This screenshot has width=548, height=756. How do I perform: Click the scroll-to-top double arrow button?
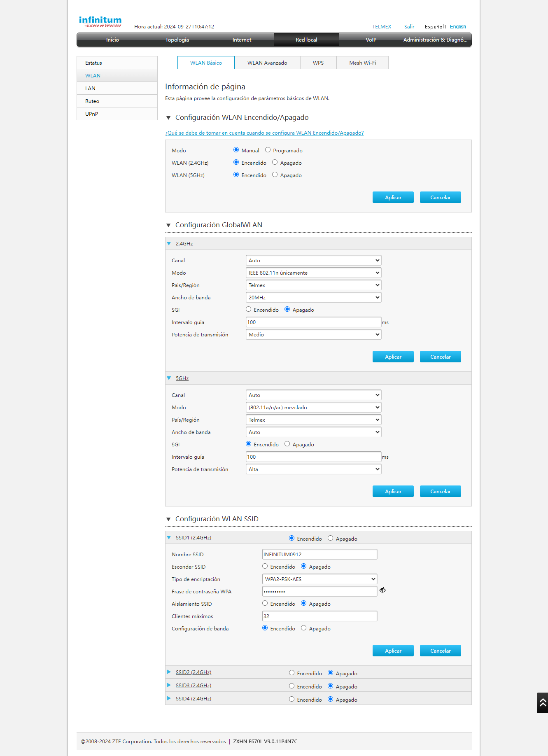542,703
